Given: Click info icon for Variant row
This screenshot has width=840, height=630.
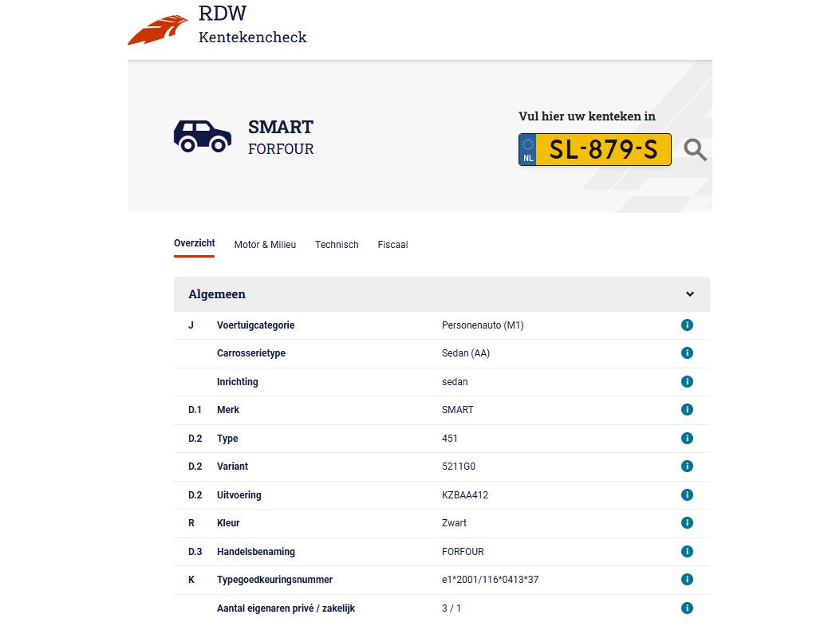Looking at the screenshot, I should tap(687, 467).
